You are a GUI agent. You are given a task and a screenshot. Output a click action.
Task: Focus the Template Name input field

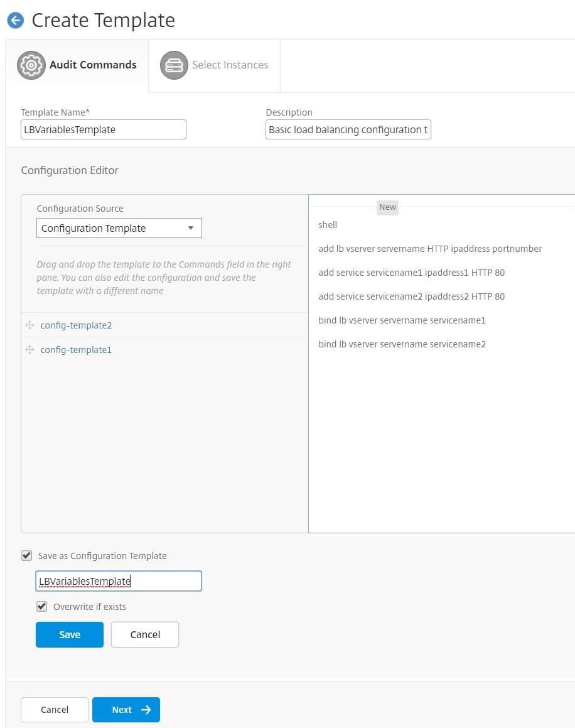coord(104,129)
